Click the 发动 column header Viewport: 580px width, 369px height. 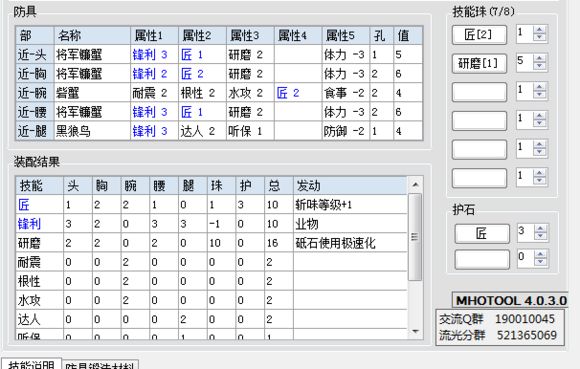point(350,186)
